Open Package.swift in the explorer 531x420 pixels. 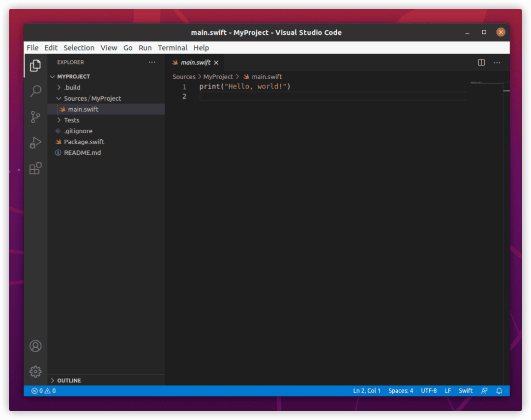click(84, 142)
